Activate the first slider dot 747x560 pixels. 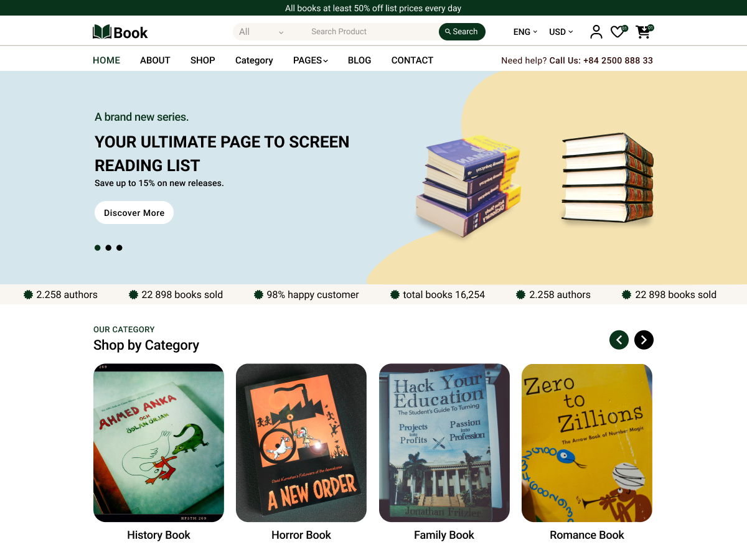(x=97, y=247)
